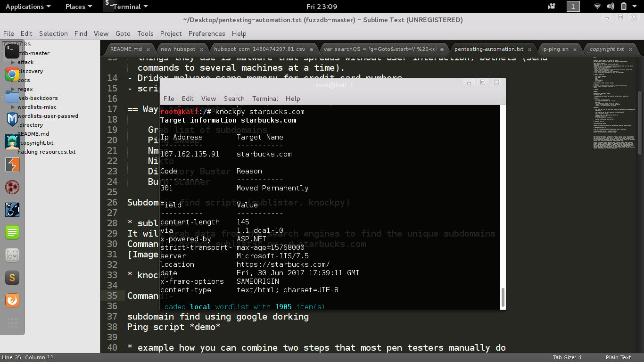Open the gray Tweak Tool dock icon

tap(12, 255)
